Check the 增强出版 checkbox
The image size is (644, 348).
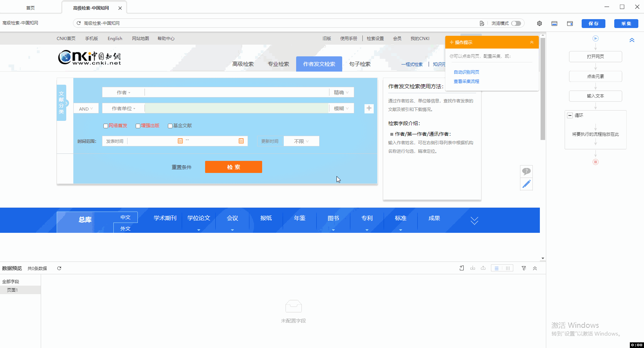pos(138,126)
